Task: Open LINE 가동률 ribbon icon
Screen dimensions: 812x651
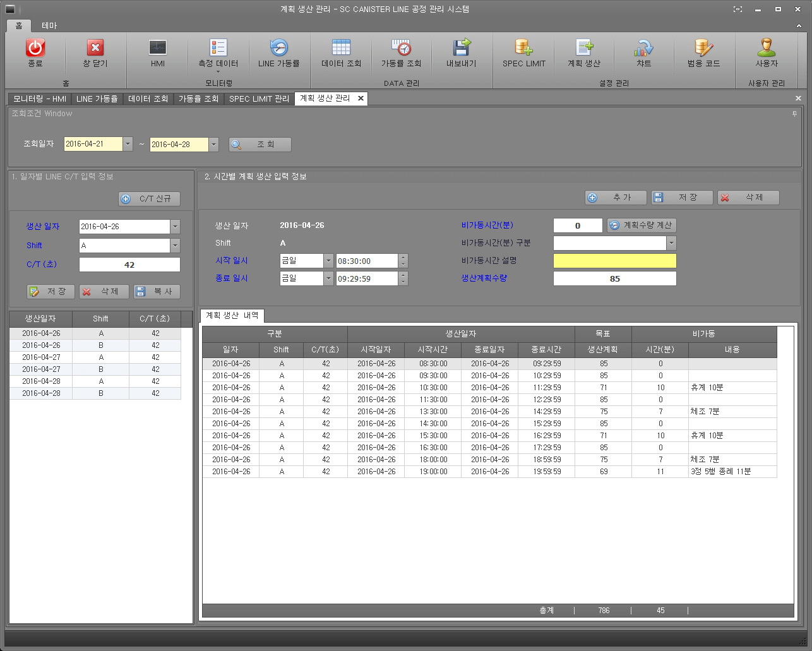Action: pos(278,49)
